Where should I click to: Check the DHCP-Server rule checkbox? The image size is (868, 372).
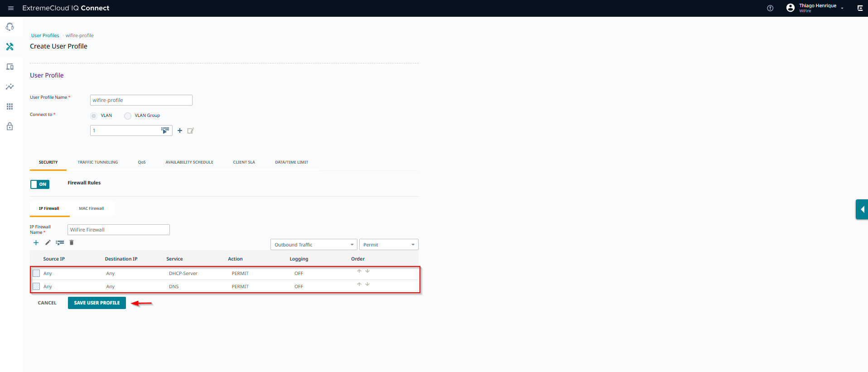click(36, 273)
